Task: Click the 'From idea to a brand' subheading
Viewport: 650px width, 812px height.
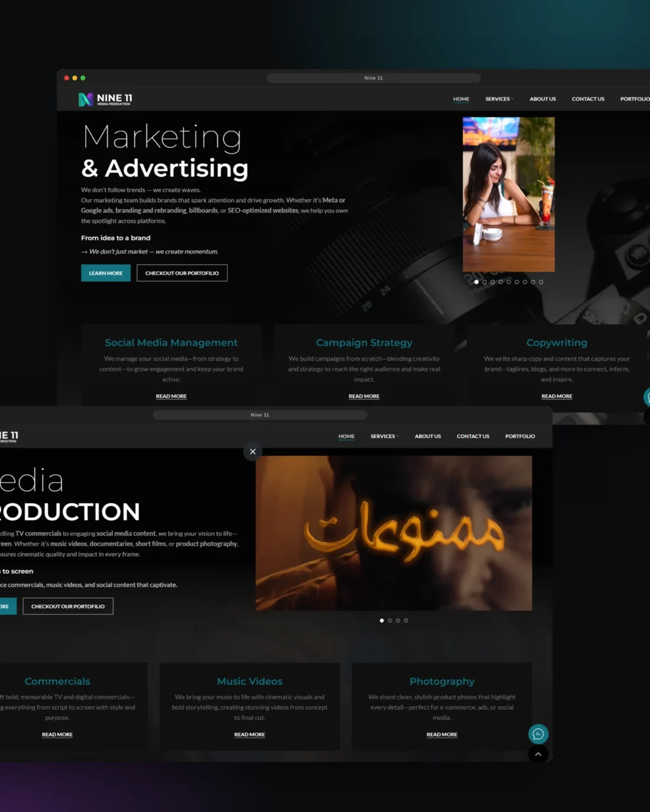Action: coord(116,238)
